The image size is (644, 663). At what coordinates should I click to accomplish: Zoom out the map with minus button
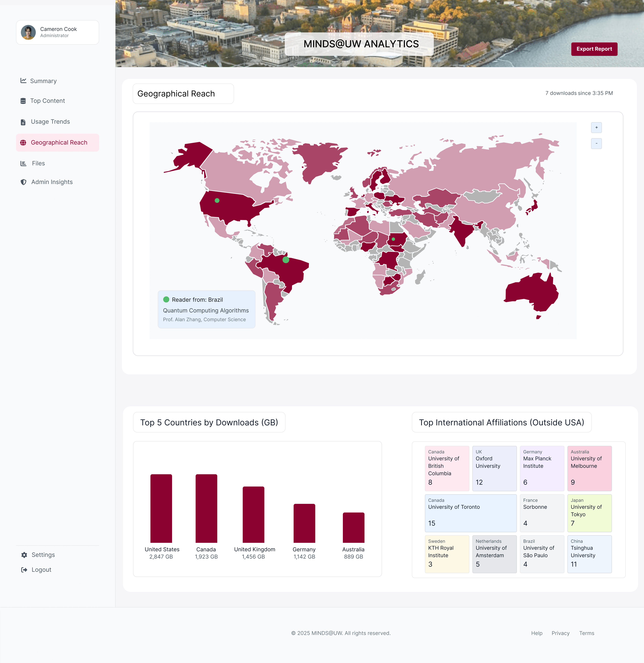[596, 143]
